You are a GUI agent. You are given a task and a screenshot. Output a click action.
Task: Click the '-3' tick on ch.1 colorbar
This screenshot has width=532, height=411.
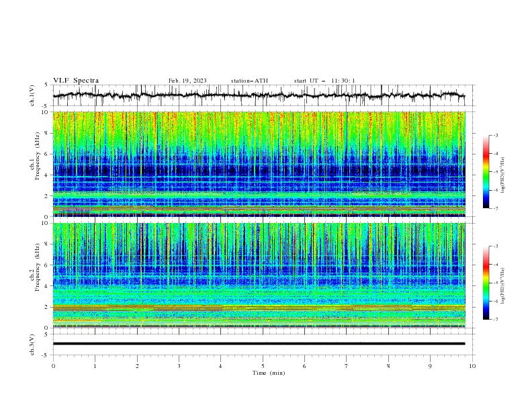pos(495,135)
